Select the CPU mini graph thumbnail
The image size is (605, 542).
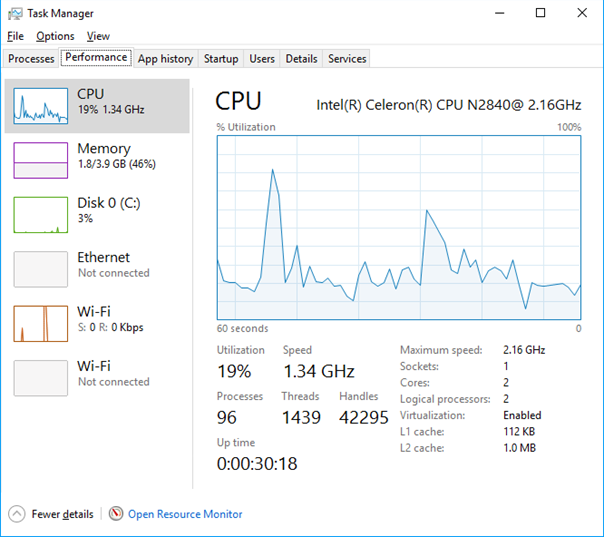(x=40, y=104)
